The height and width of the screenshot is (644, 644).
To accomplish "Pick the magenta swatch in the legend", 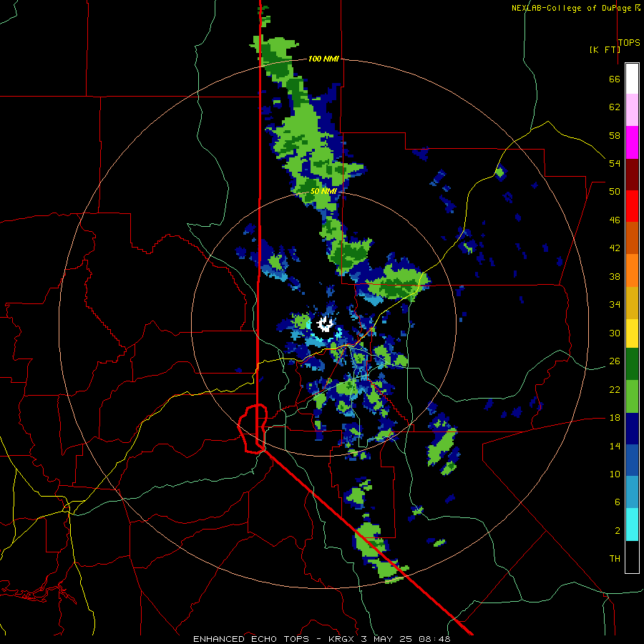I will pos(632,142).
